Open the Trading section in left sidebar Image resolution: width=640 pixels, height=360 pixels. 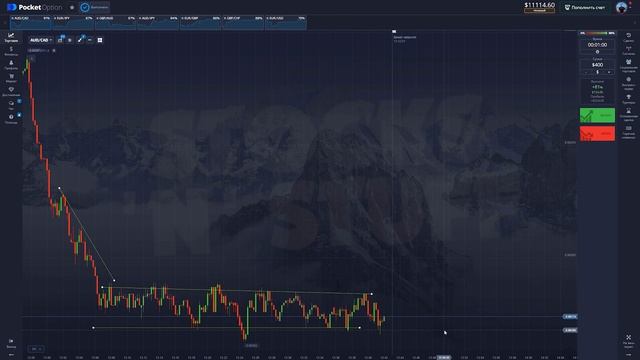point(11,38)
